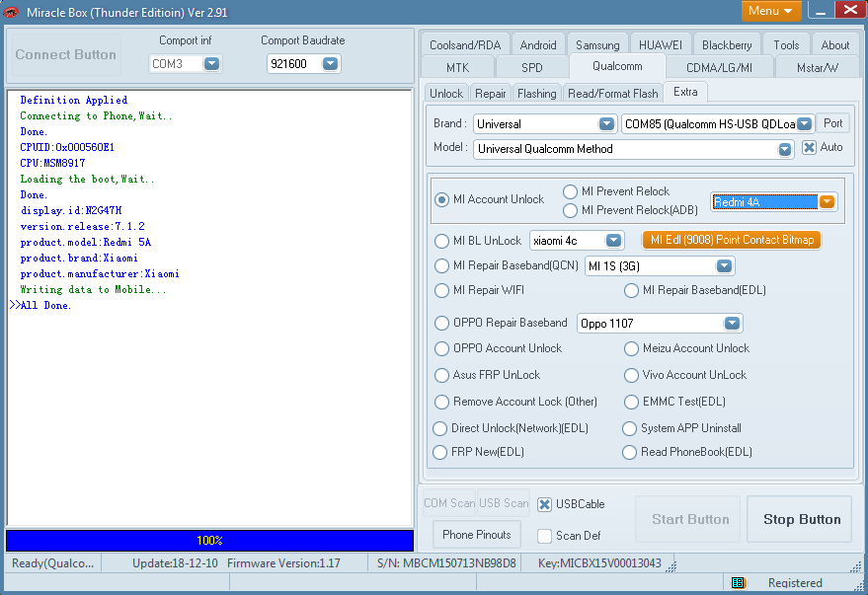Viewport: 868px width, 595px height.
Task: Open the Tools tab
Action: pyautogui.click(x=786, y=44)
